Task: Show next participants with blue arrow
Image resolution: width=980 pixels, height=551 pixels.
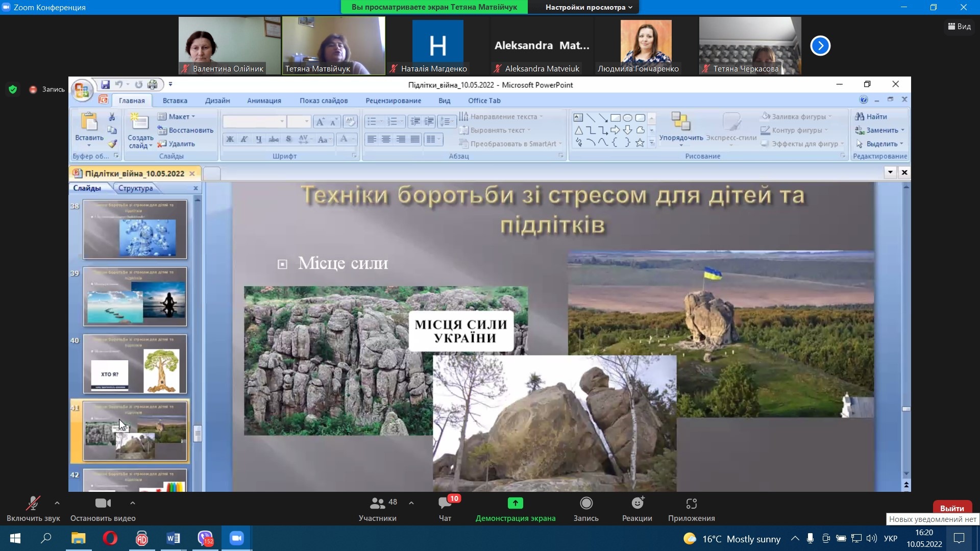Action: click(820, 46)
